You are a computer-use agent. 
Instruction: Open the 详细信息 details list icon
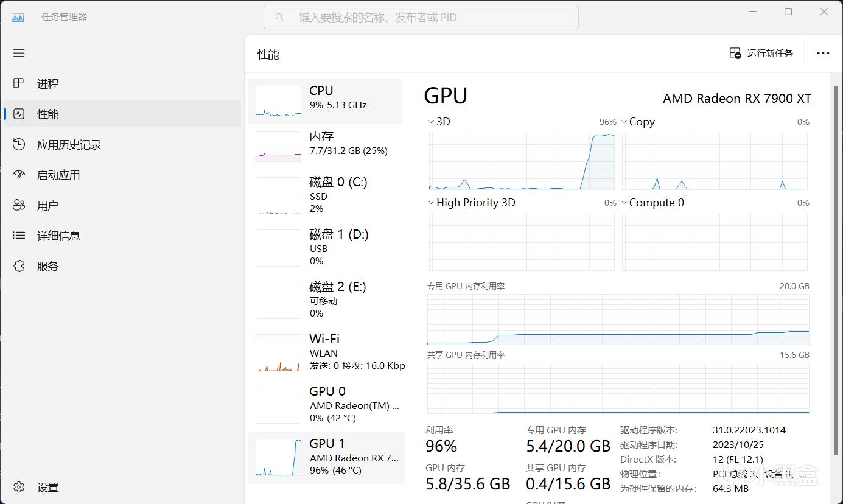[19, 236]
